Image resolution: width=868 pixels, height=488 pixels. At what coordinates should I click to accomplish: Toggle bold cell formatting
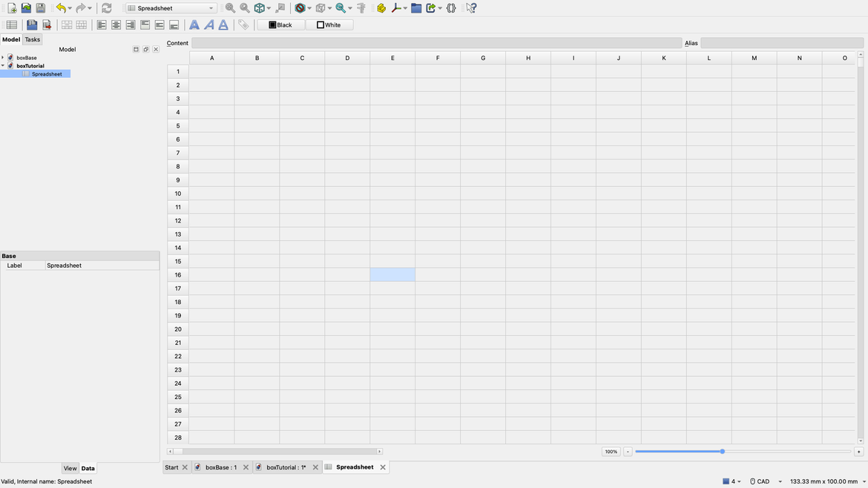coord(194,24)
